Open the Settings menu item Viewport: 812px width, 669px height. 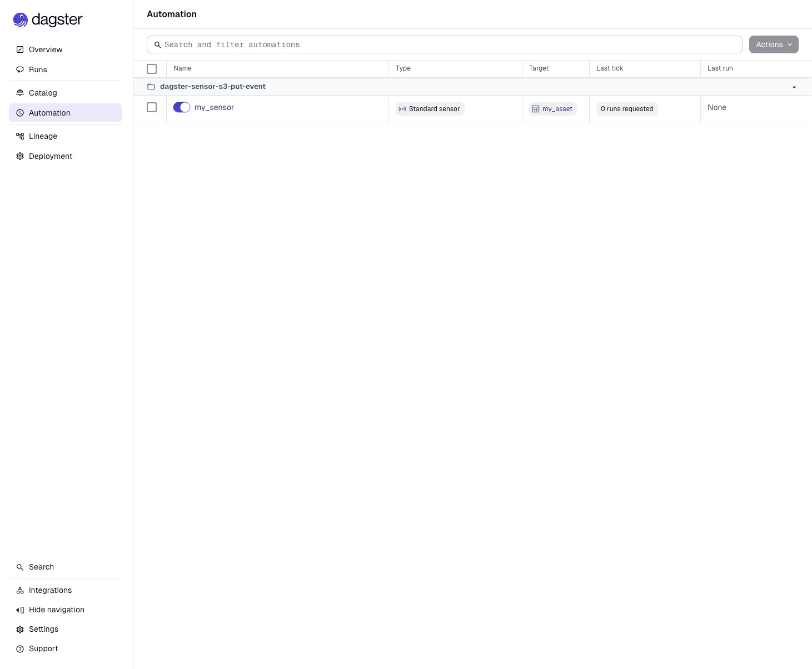coord(43,629)
